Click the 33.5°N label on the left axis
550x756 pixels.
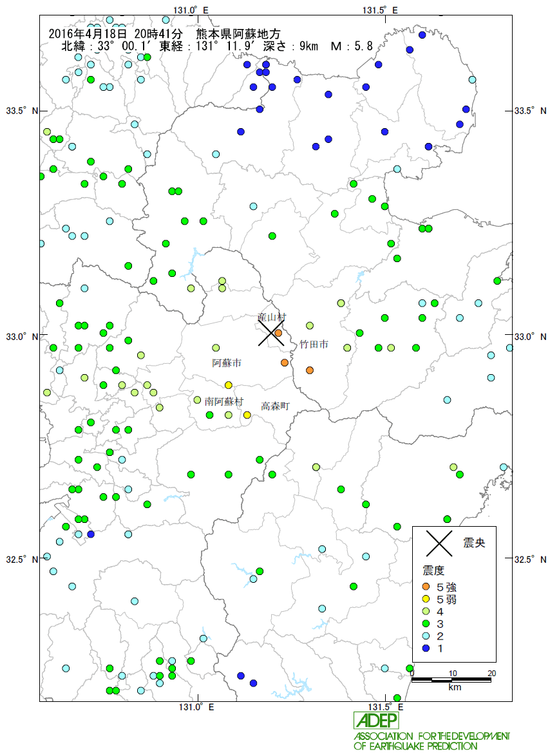point(22,111)
